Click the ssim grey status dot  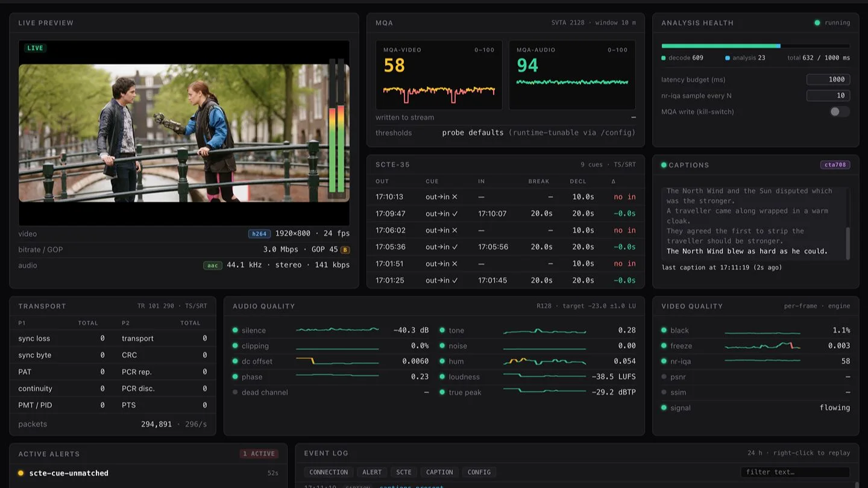(664, 392)
